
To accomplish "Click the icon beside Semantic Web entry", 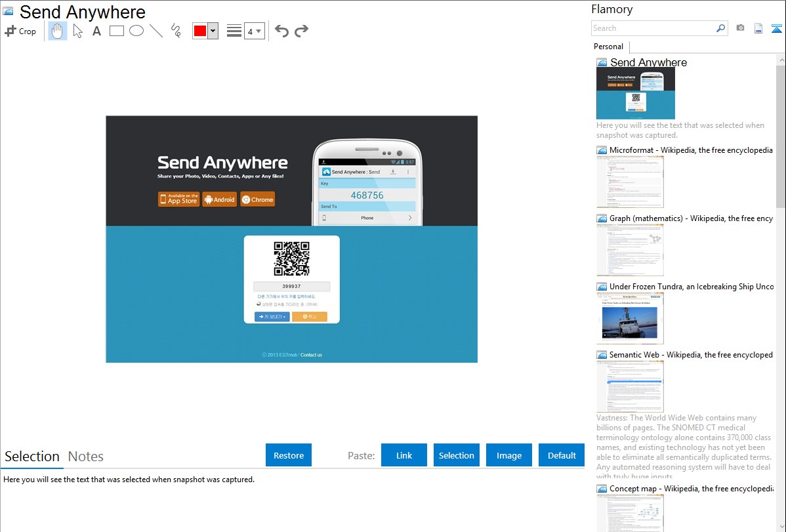I will click(x=602, y=355).
